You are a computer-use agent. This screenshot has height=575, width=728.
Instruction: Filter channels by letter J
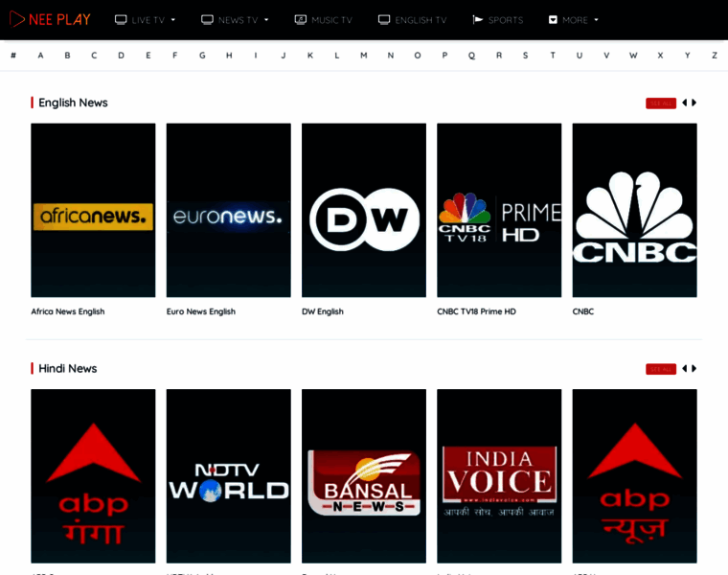tap(284, 56)
